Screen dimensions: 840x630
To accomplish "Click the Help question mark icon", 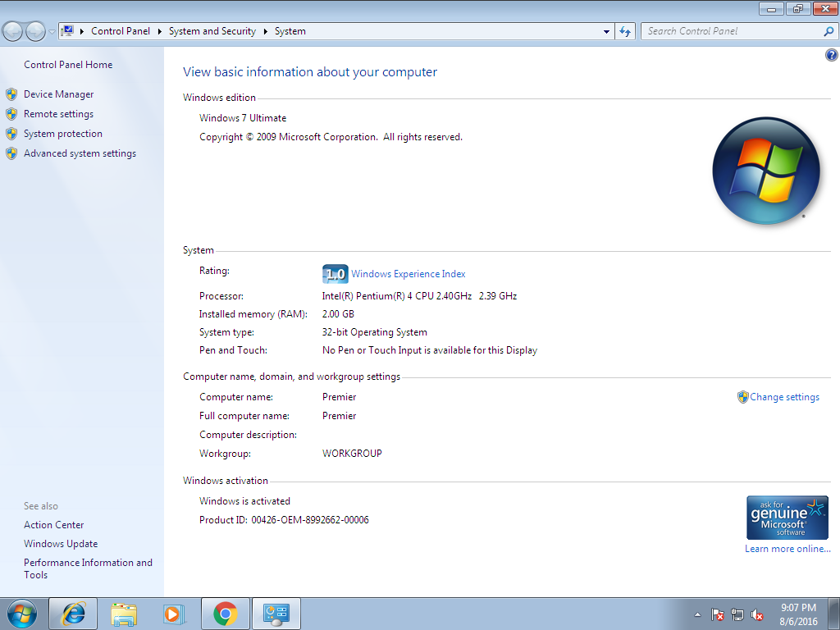I will point(832,55).
